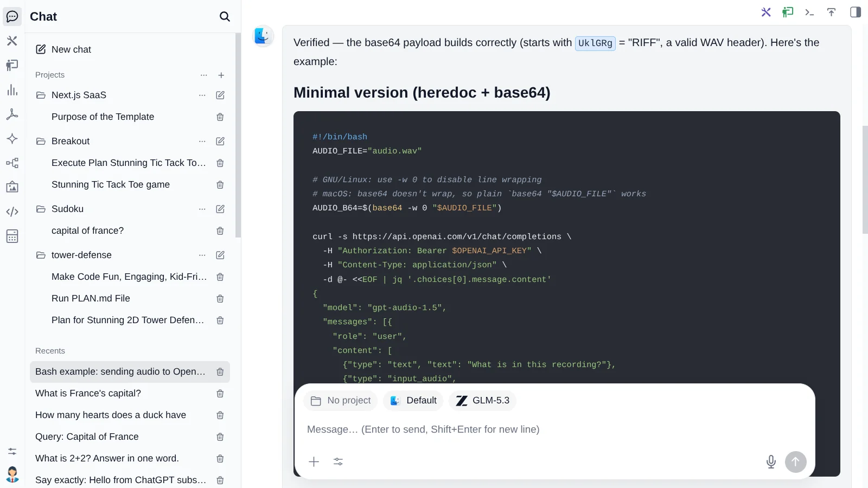Open the user avatar at bottom left
Viewport: 868px width, 488px height.
click(12, 474)
